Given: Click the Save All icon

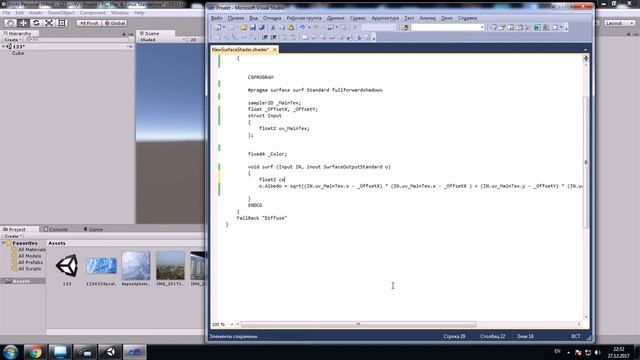Looking at the screenshot, I should coord(262,27).
